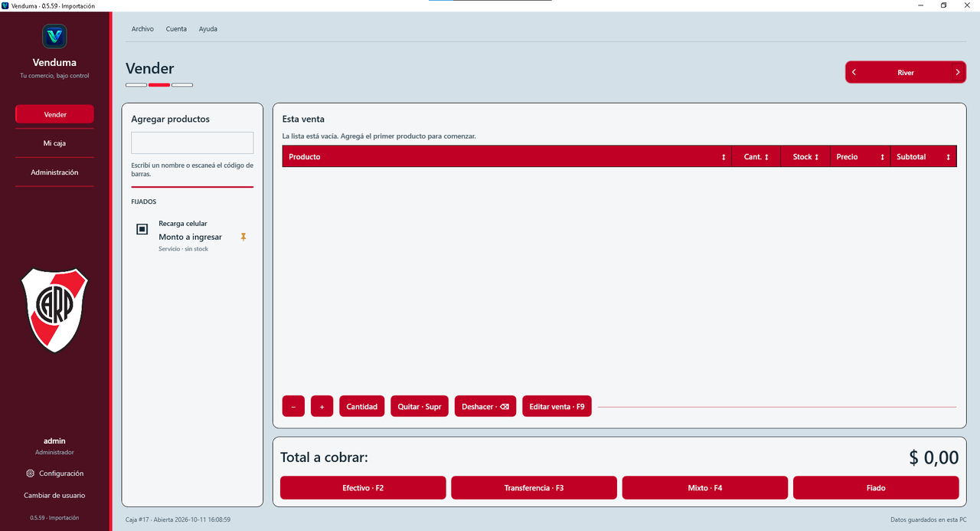Viewport: 980px width, 531px height.
Task: Charge with Efectivo · F2 button
Action: [x=363, y=487]
